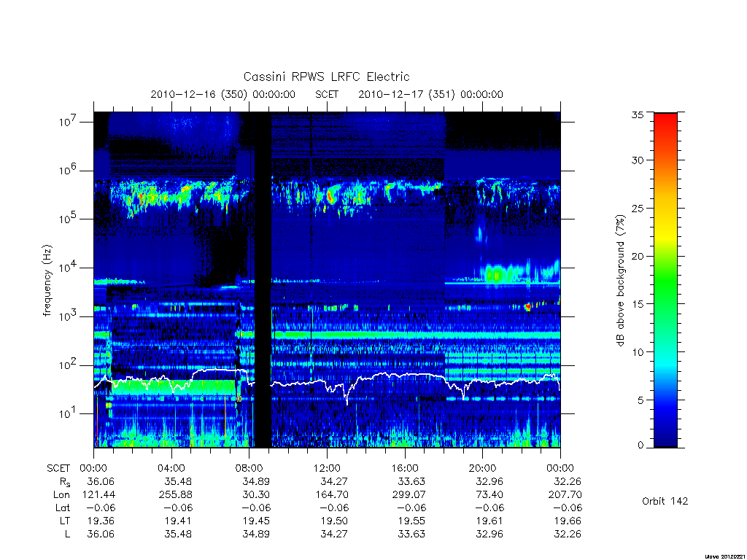Click the Lon value '207.70'
The width and height of the screenshot is (747, 560).
coord(565,495)
